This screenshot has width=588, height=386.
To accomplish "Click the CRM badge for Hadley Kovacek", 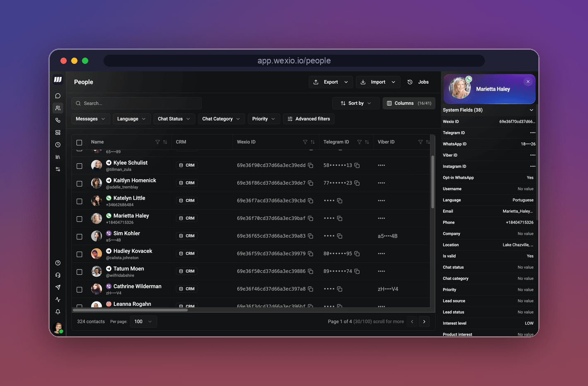I will 187,253.
